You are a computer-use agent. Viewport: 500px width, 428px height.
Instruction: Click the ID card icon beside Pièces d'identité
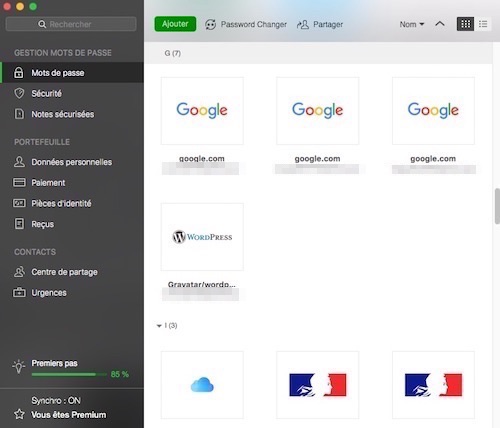coord(19,203)
